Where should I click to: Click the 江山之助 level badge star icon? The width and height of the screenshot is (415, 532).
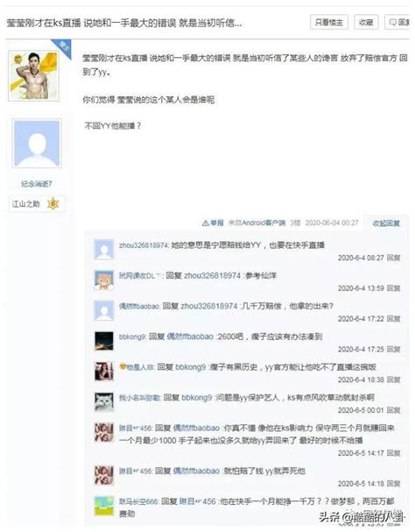pos(53,204)
